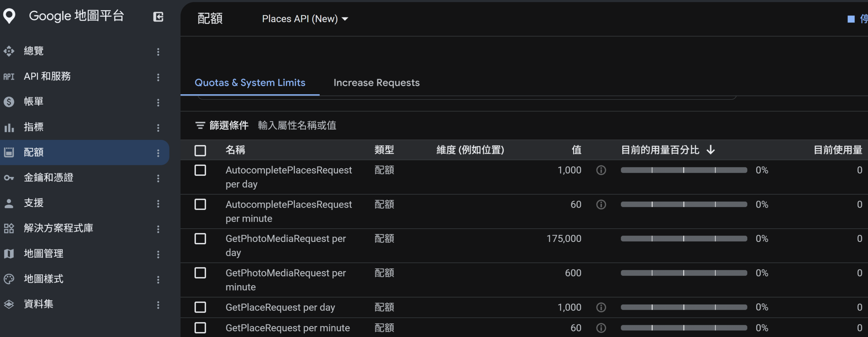The image size is (868, 337).
Task: Click the AutocompletePlacesRequest per day usage bar
Action: 684,170
